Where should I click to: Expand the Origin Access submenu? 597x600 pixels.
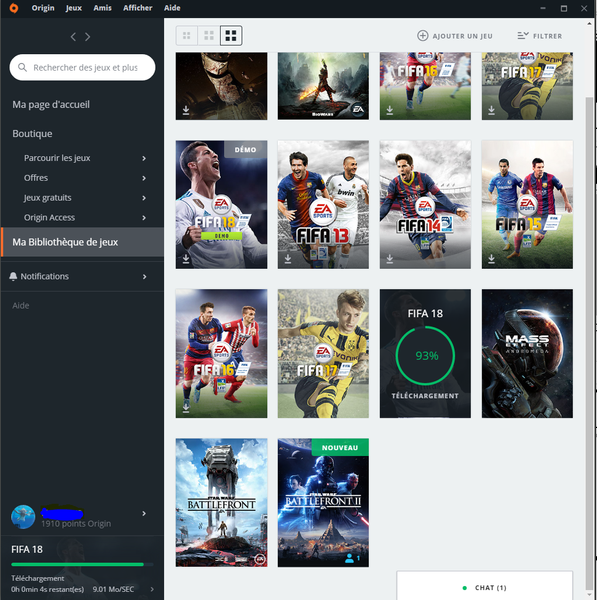[x=144, y=218]
